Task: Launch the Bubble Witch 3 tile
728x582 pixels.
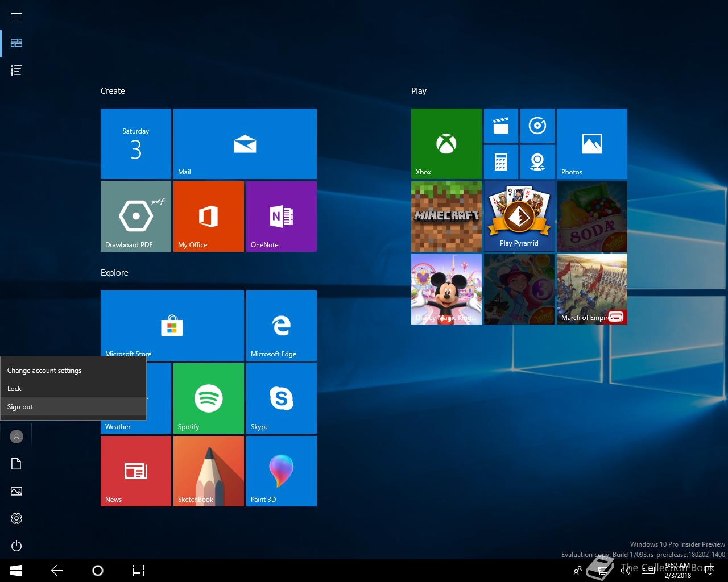Action: point(519,289)
